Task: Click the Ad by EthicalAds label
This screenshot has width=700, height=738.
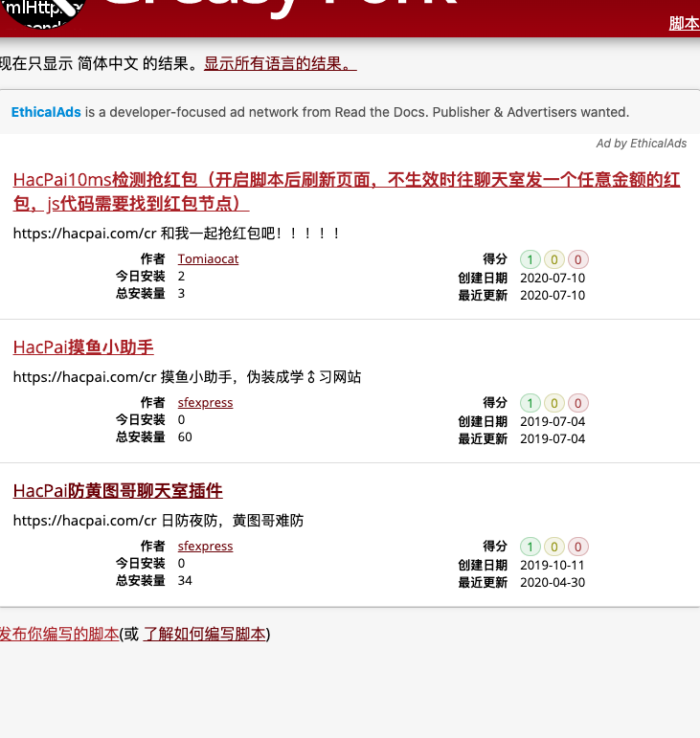Action: coord(642,143)
